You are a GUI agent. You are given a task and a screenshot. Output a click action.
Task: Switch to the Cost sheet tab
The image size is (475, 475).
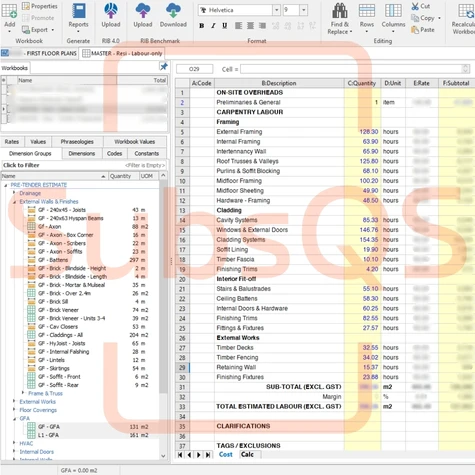[226, 454]
